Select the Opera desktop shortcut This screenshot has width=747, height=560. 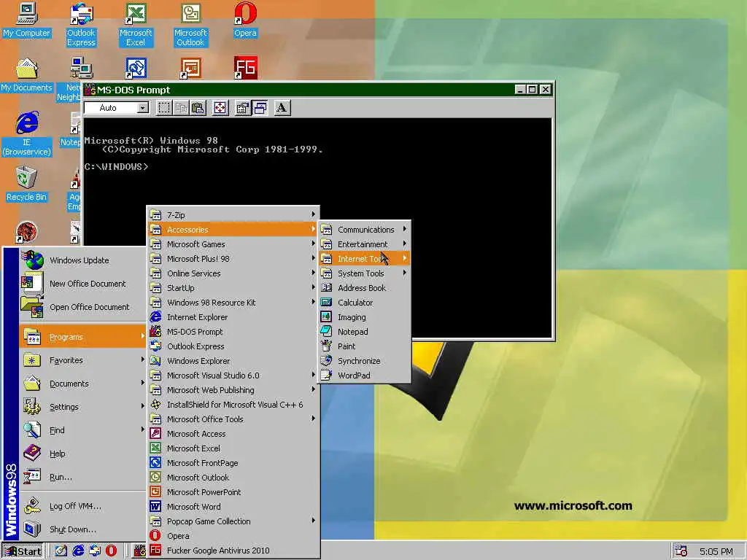pyautogui.click(x=245, y=20)
